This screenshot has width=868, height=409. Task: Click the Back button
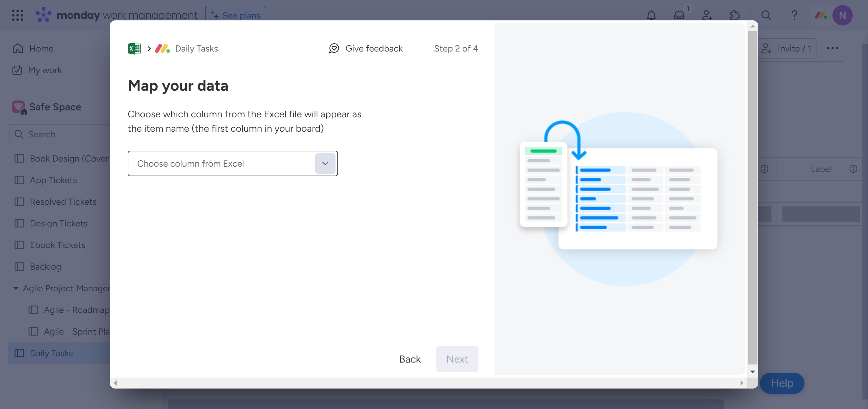pyautogui.click(x=410, y=359)
